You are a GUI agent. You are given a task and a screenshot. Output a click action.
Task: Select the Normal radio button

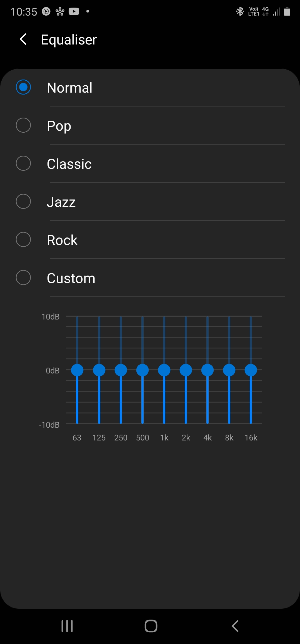(23, 87)
